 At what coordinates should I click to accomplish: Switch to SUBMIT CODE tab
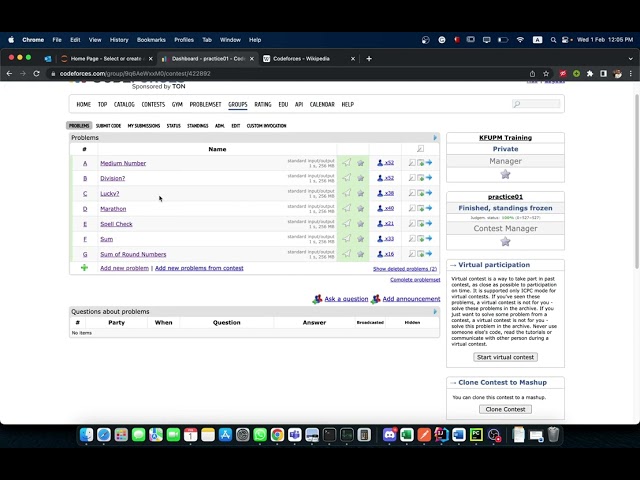click(108, 126)
